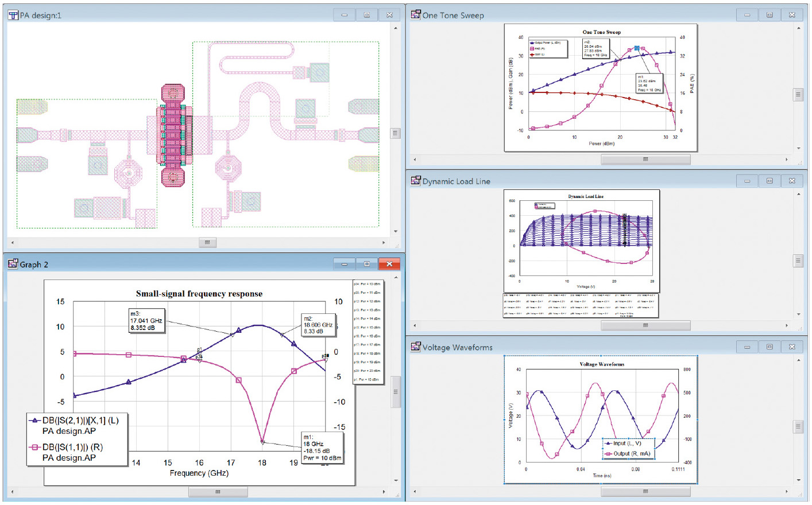Click Graph 2 horizontal scrollbar thumb
This screenshot has height=505, width=812.
[218, 492]
